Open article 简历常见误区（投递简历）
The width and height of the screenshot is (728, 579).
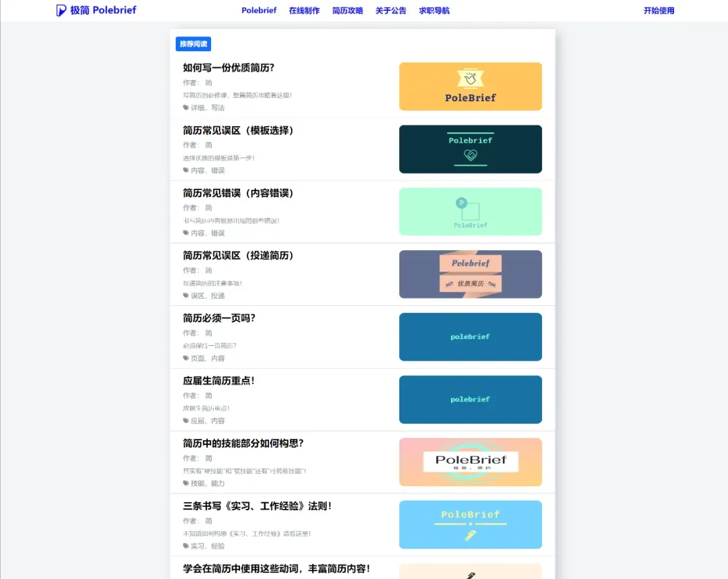click(x=238, y=255)
